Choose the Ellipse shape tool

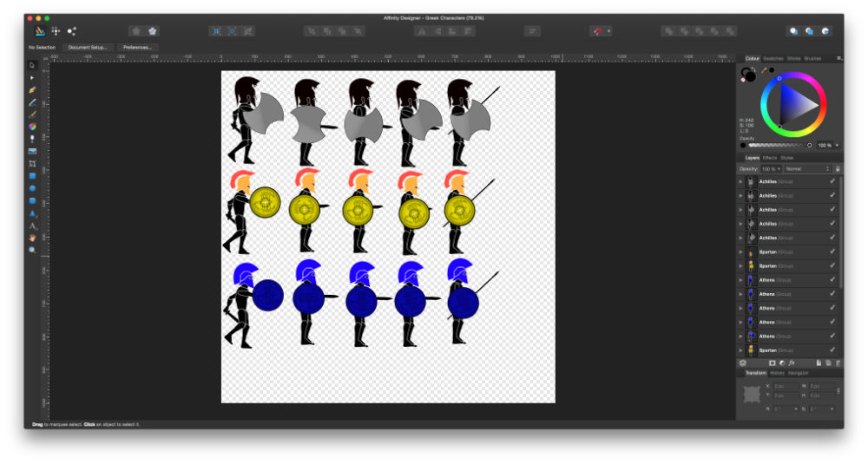coord(32,188)
